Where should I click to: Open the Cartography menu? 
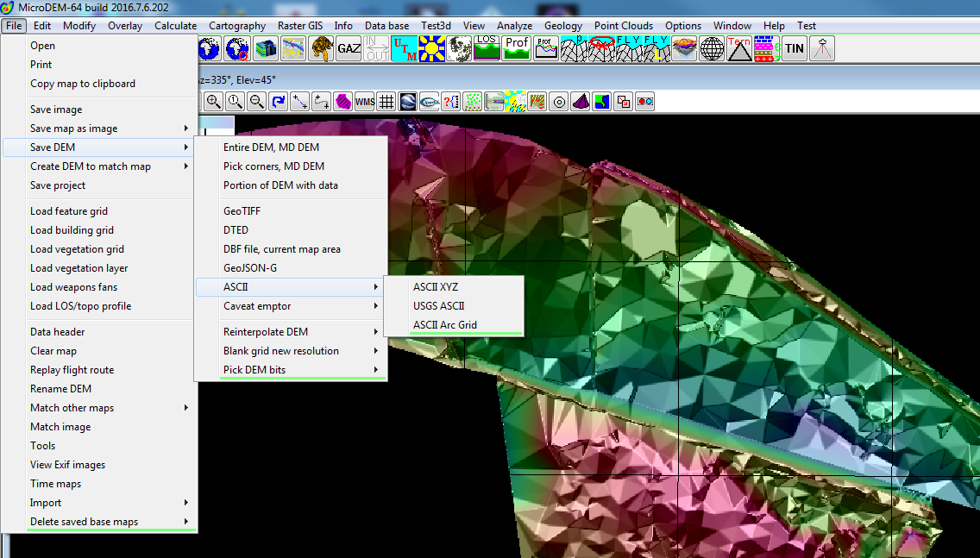click(237, 26)
